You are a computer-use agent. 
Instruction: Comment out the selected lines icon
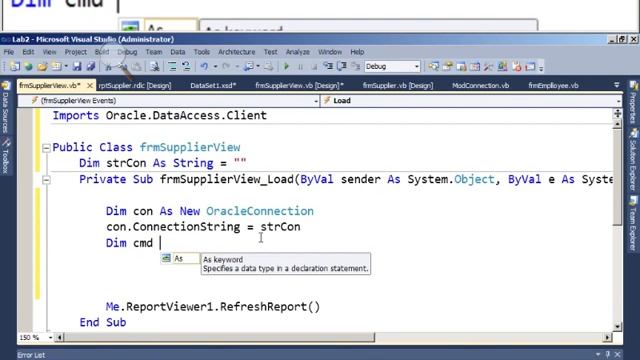[x=172, y=66]
